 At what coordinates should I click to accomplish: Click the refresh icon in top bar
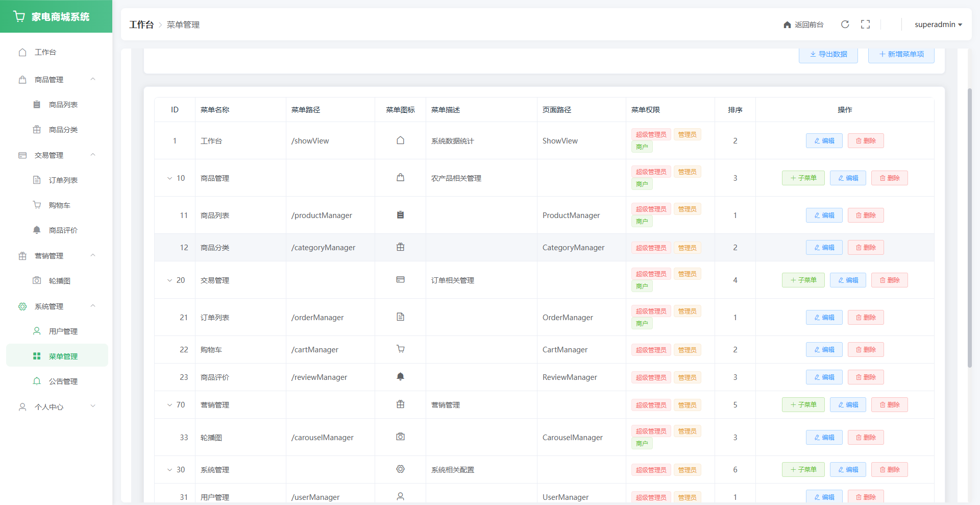click(x=845, y=25)
